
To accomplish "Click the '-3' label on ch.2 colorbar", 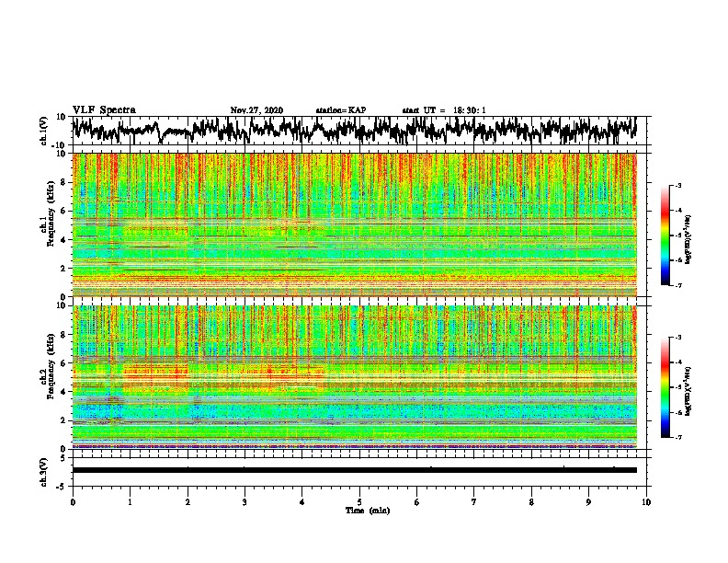I will (x=677, y=338).
